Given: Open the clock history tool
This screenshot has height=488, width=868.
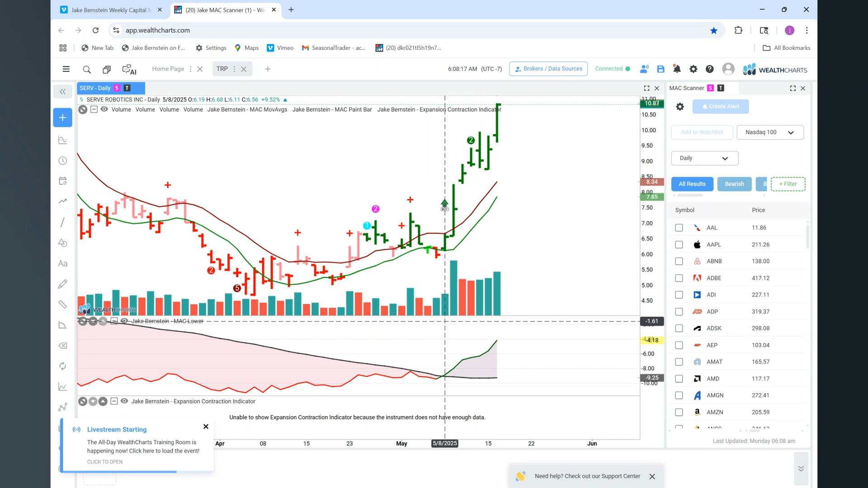Looking at the screenshot, I should 63,161.
